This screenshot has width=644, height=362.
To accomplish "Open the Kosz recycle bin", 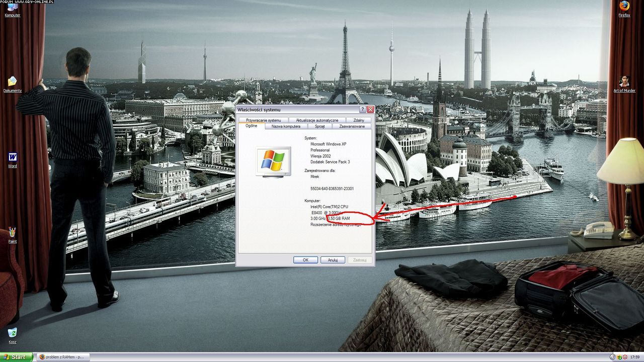I will click(12, 333).
